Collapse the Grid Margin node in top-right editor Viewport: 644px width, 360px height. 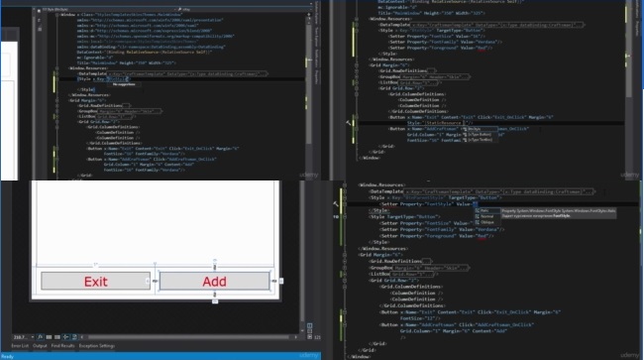pos(357,64)
